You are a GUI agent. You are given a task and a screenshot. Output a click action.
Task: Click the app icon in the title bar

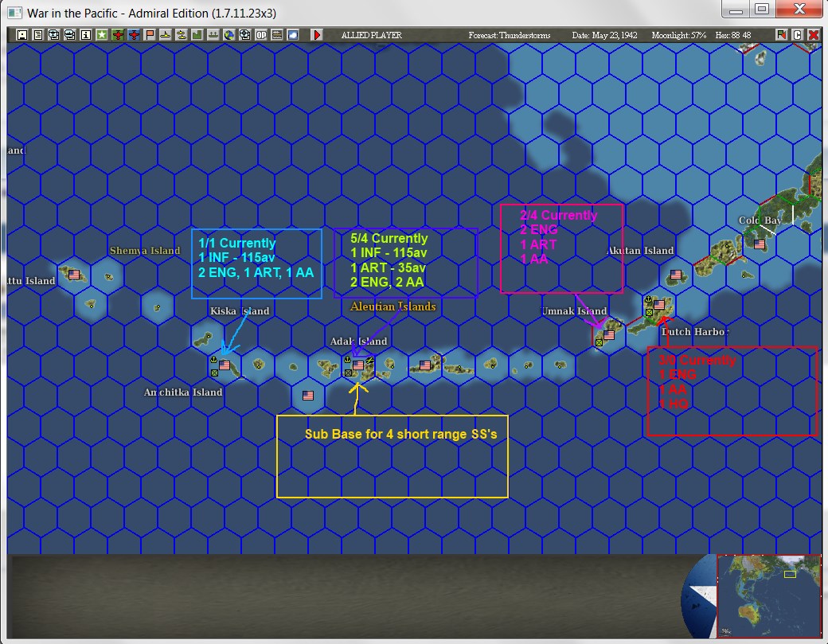point(15,13)
